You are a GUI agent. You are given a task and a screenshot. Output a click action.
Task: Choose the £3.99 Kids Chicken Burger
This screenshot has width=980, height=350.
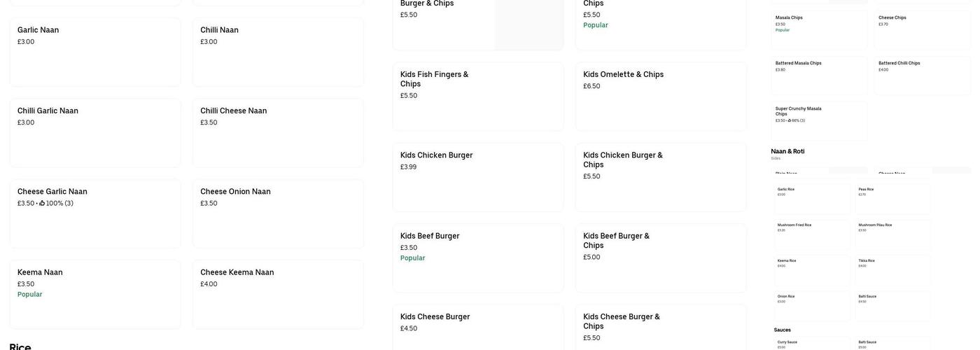tap(477, 177)
